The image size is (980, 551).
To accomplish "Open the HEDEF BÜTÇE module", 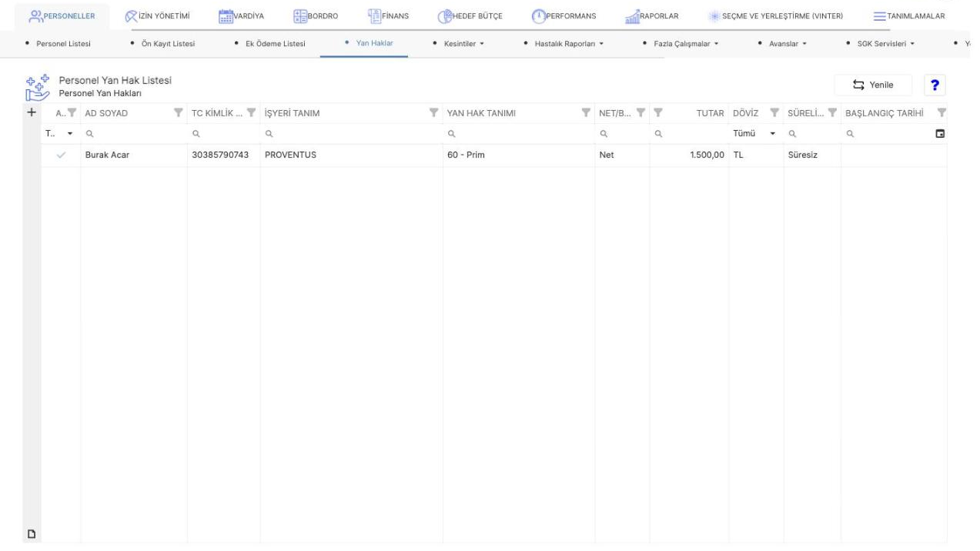I will 470,16.
